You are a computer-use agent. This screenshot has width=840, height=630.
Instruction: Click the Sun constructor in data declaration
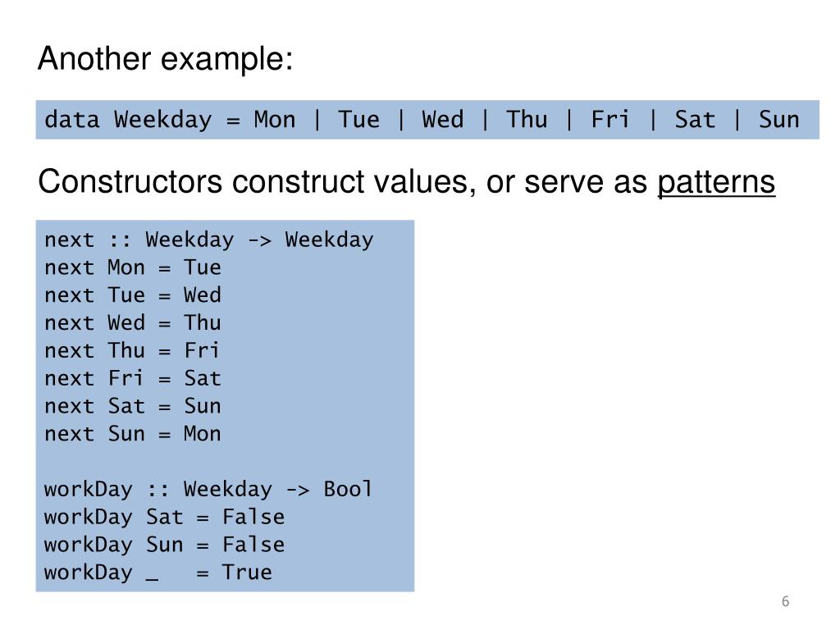pyautogui.click(x=778, y=119)
